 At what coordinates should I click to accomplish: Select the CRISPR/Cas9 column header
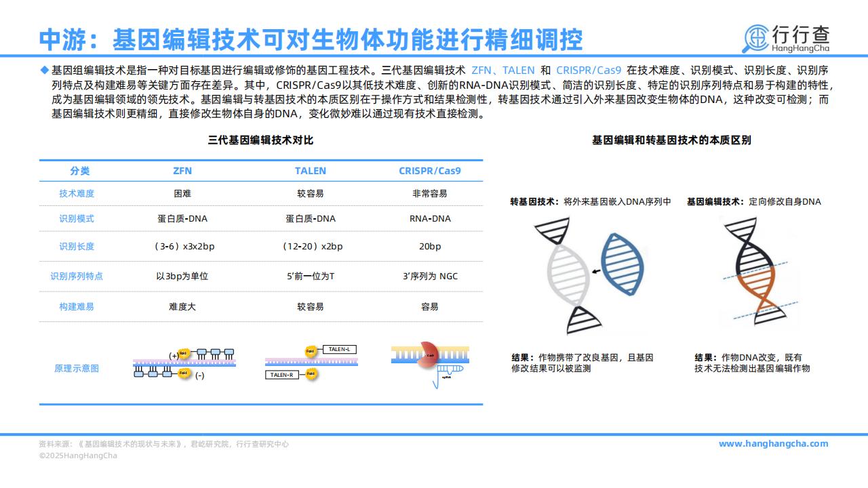[x=430, y=171]
